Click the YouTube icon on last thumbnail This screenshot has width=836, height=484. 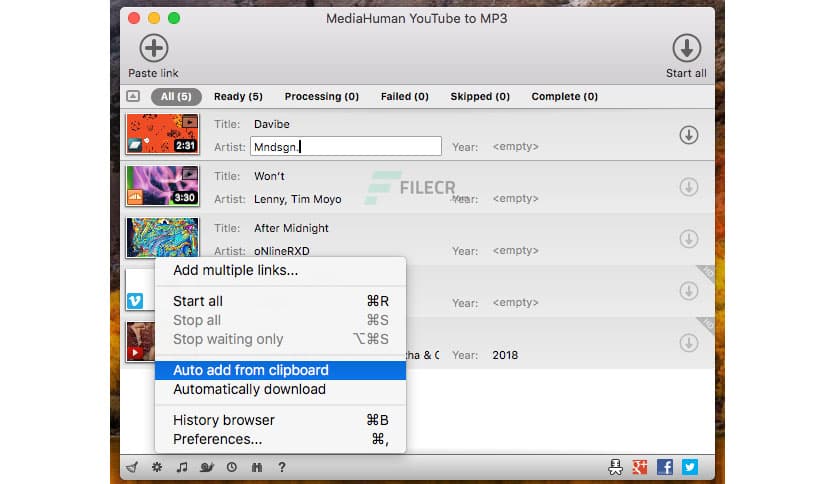tap(135, 352)
